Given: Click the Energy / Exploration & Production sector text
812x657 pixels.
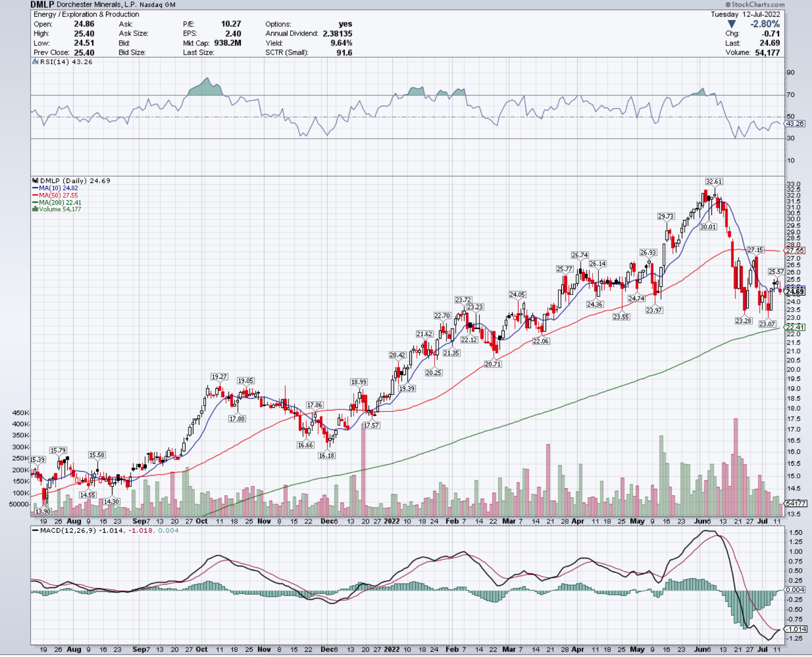Looking at the screenshot, I should coord(86,14).
